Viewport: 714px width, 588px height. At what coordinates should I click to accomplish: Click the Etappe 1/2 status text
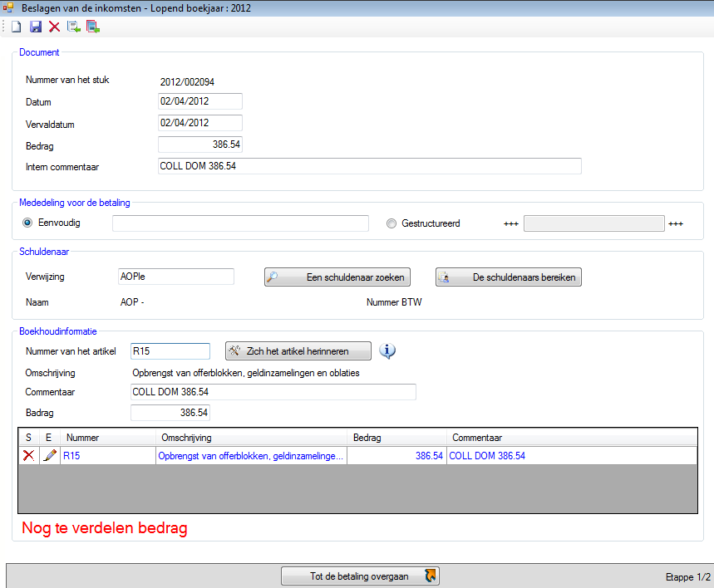click(688, 577)
